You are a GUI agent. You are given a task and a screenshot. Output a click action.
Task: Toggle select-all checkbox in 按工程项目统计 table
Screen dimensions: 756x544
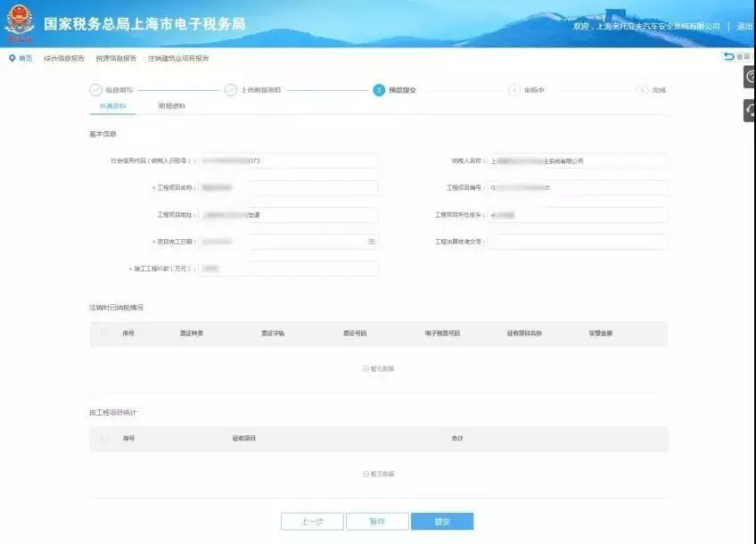point(104,439)
